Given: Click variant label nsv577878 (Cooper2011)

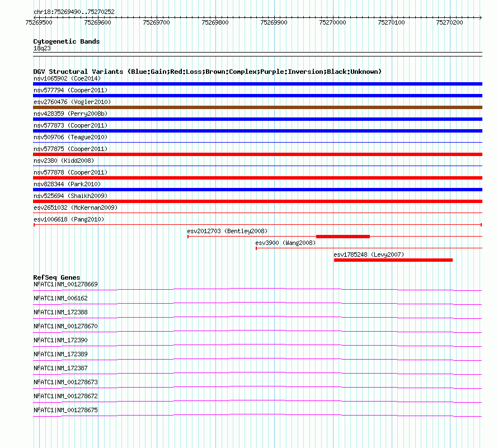Looking at the screenshot, I should (71, 172).
